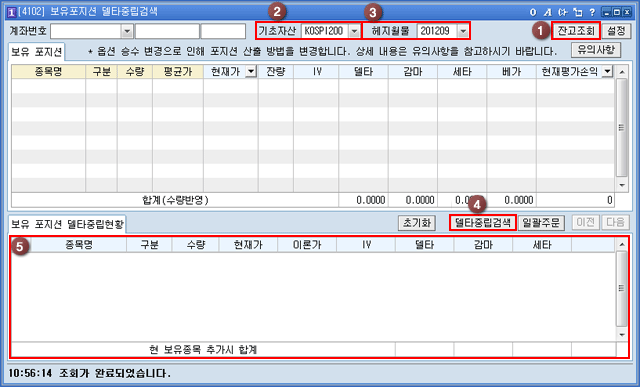Select the 보유 포지션 tab
The height and width of the screenshot is (387, 640).
pos(36,52)
